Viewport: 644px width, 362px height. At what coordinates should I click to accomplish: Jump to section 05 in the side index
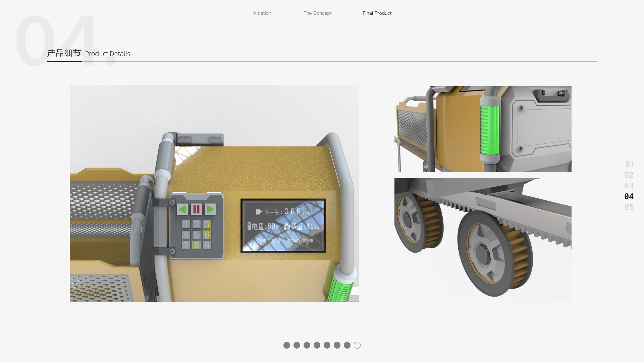point(629,207)
